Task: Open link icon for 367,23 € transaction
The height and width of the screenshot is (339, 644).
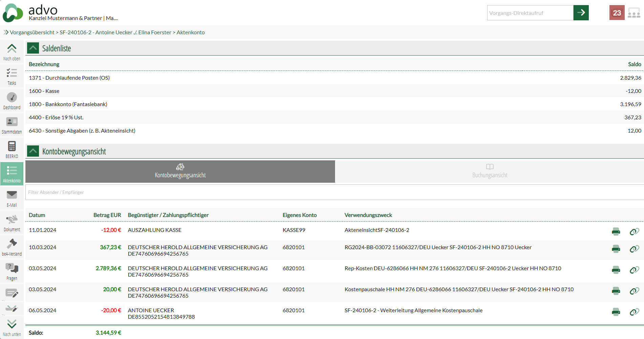Action: point(634,249)
